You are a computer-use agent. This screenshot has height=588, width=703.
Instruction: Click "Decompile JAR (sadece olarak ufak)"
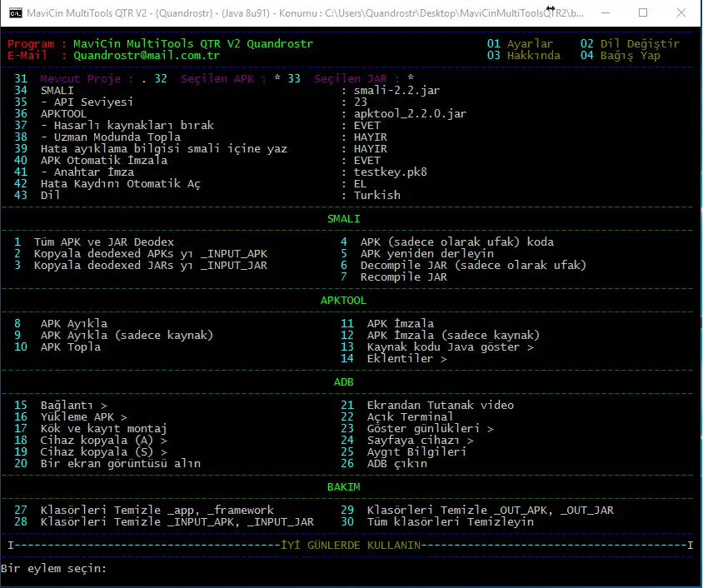tap(473, 266)
